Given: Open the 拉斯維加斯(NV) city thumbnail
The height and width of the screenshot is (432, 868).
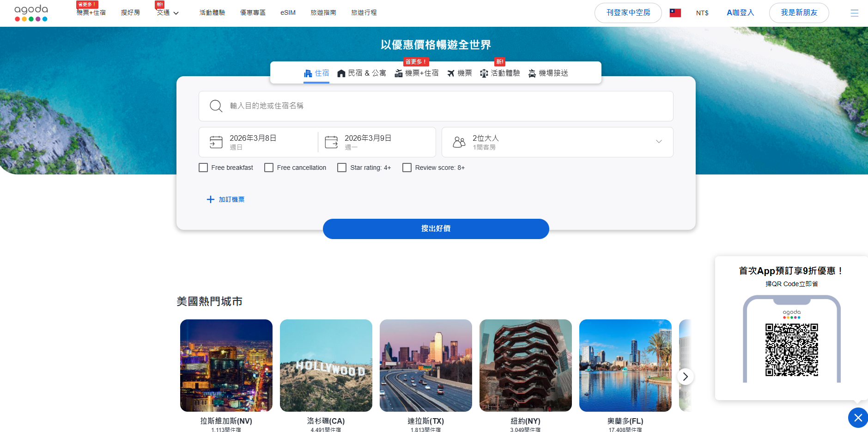Looking at the screenshot, I should [226, 366].
